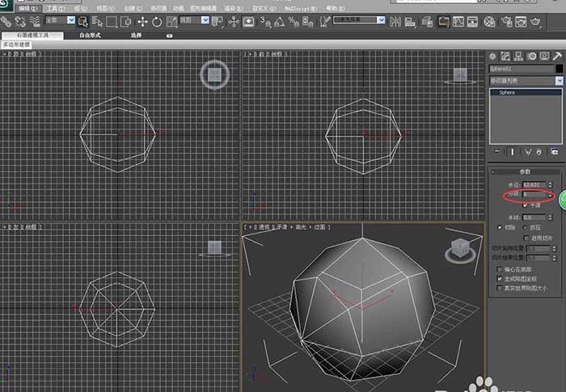Open the 编辑 Edit menu
The height and width of the screenshot is (392, 566).
pos(28,8)
